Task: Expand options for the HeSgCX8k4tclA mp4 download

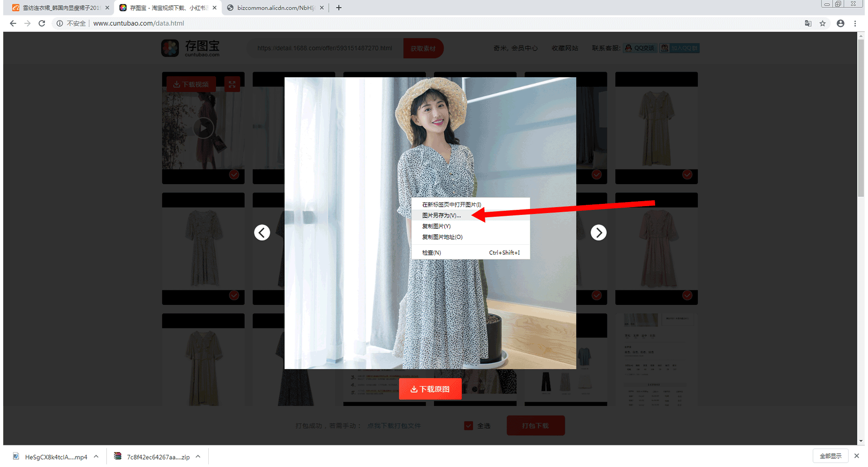Action: pos(96,456)
